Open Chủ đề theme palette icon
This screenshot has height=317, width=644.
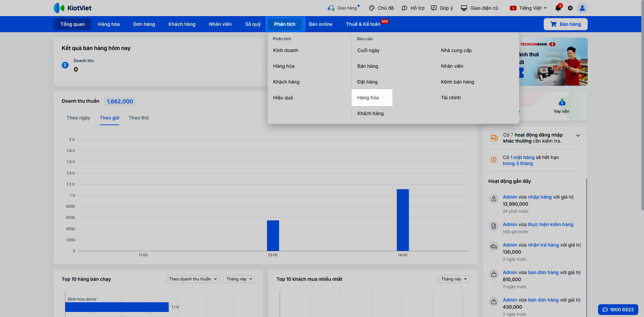click(x=372, y=8)
